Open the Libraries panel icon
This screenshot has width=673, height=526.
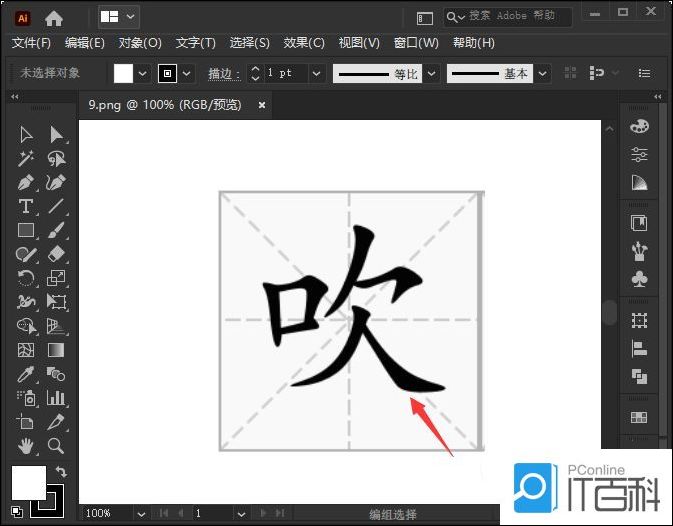coord(639,223)
